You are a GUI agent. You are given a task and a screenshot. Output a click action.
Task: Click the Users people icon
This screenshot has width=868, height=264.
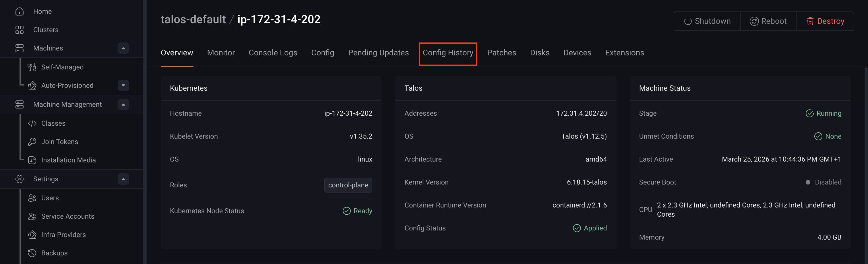32,198
